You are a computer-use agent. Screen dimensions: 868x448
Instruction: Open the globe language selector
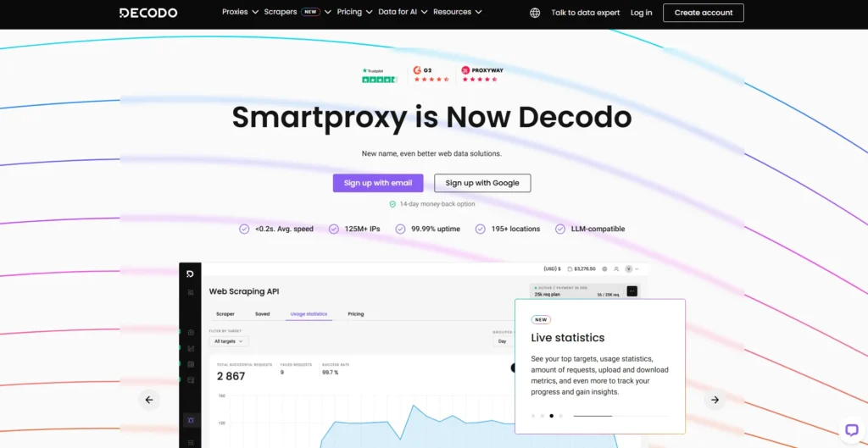[535, 13]
